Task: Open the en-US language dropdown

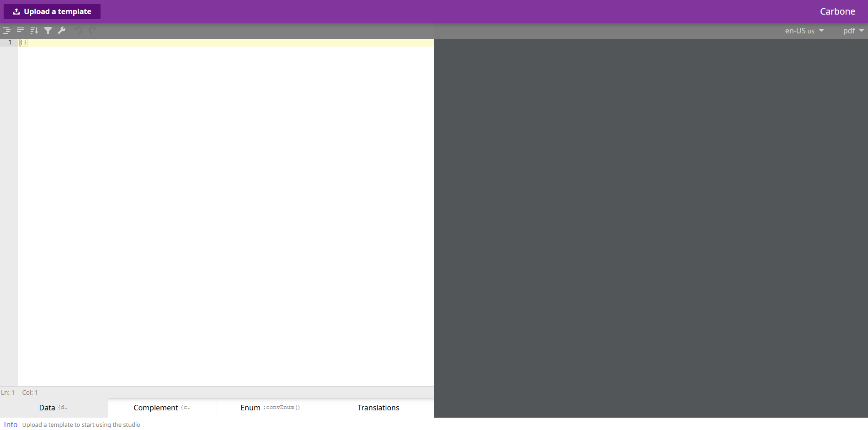Action: point(804,31)
